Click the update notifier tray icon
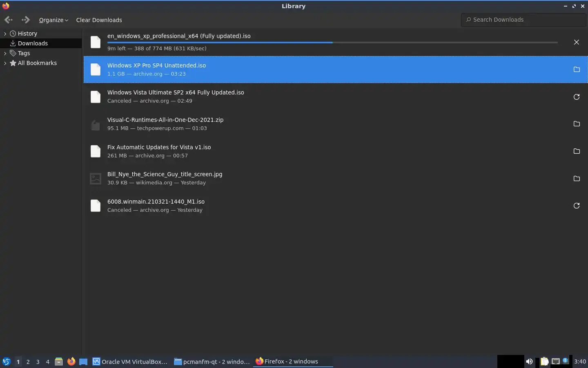The height and width of the screenshot is (368, 588). (566, 361)
